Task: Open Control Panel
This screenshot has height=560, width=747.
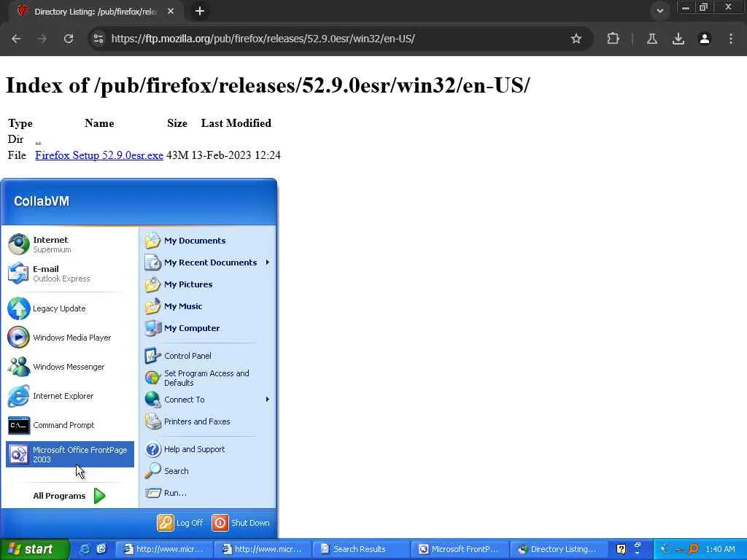Action: click(208, 356)
